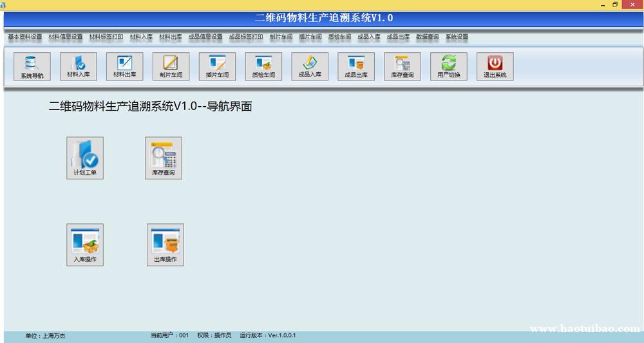Open the 基本资料设置 menu
This screenshot has height=343, width=644.
click(25, 37)
